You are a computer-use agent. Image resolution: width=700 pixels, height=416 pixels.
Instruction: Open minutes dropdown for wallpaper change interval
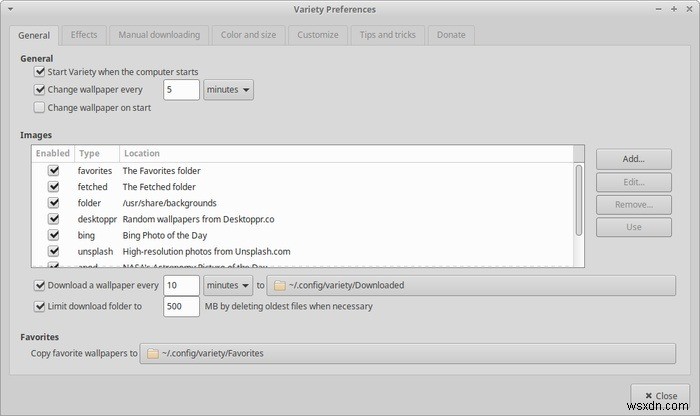tap(228, 90)
